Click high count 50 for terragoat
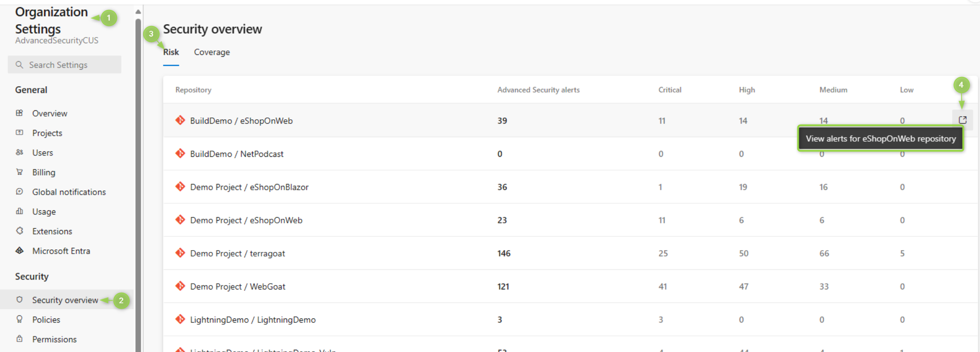 [x=743, y=253]
